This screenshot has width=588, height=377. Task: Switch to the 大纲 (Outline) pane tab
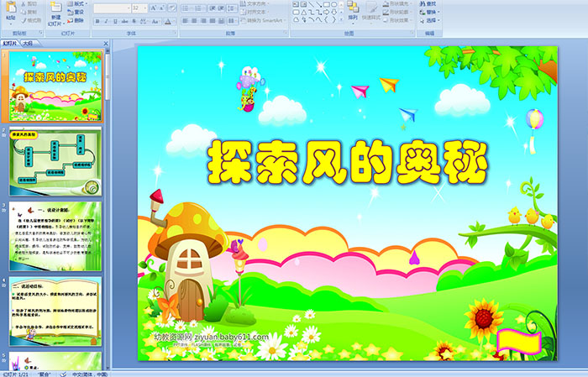(x=29, y=44)
